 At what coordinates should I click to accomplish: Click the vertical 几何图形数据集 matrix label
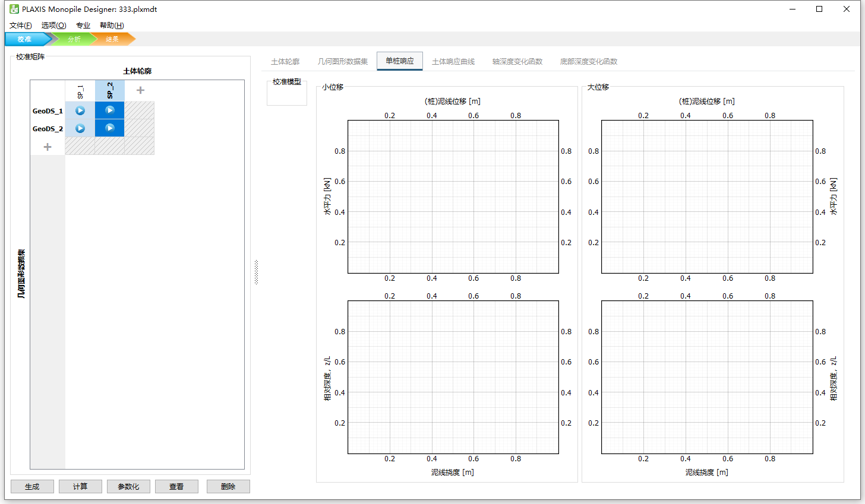[21, 273]
